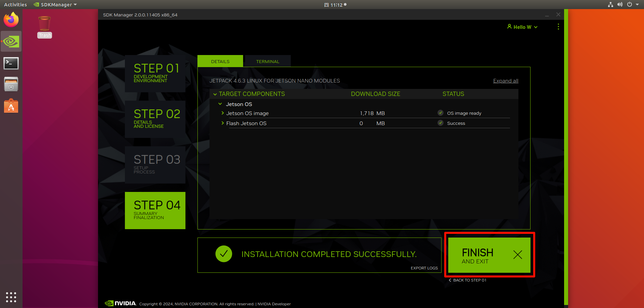Select the Details tab

point(220,61)
